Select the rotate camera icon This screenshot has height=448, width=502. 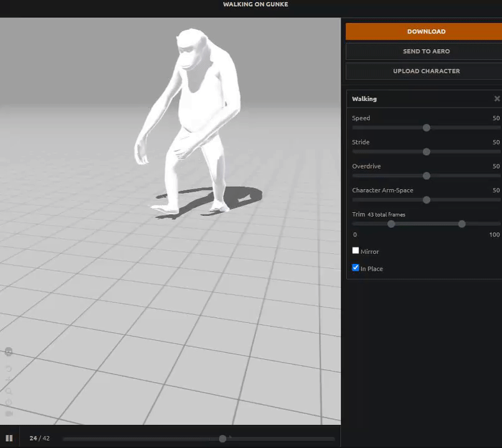click(9, 369)
